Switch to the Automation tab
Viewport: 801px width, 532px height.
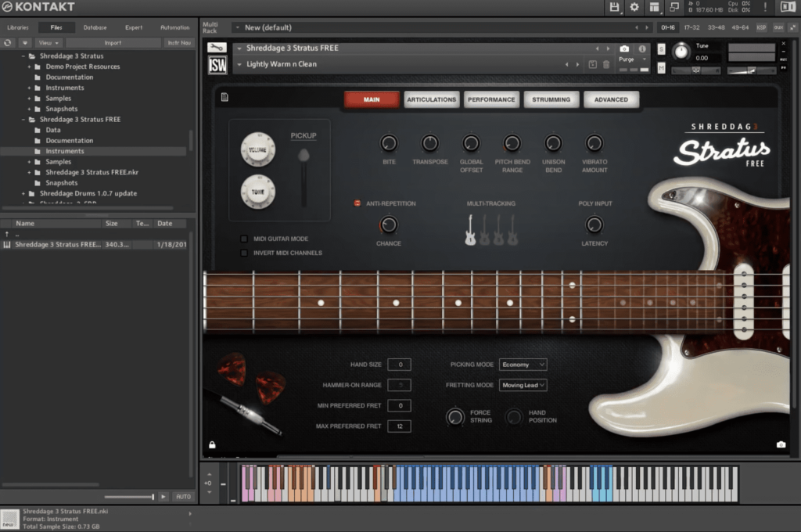(174, 27)
